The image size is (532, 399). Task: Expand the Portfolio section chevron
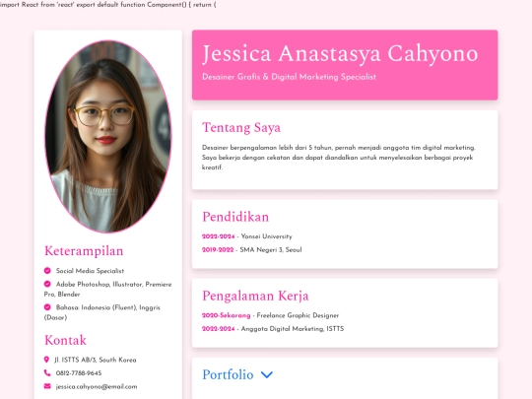click(x=267, y=375)
